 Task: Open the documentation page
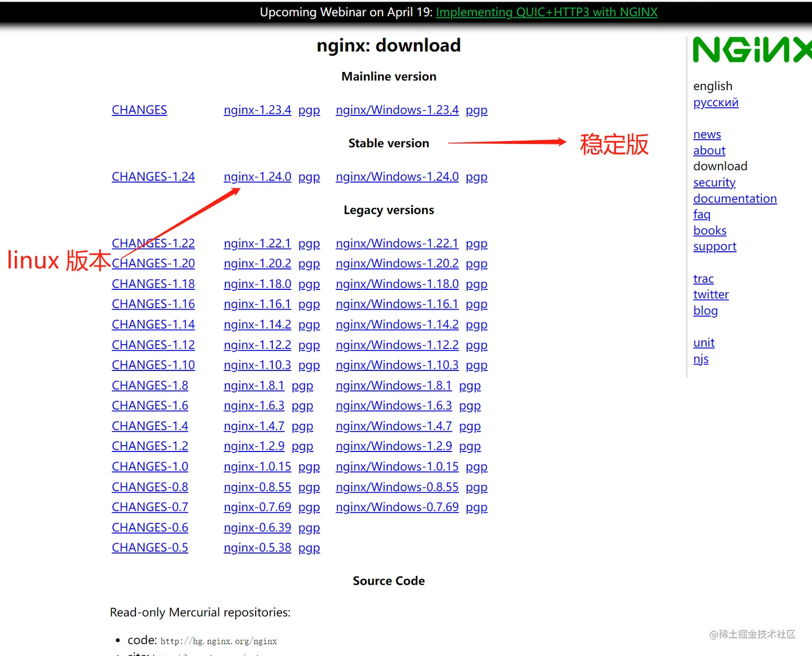[735, 199]
